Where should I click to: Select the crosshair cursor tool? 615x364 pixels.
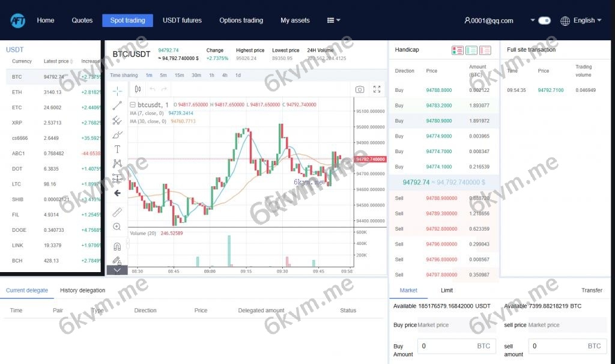click(x=117, y=91)
